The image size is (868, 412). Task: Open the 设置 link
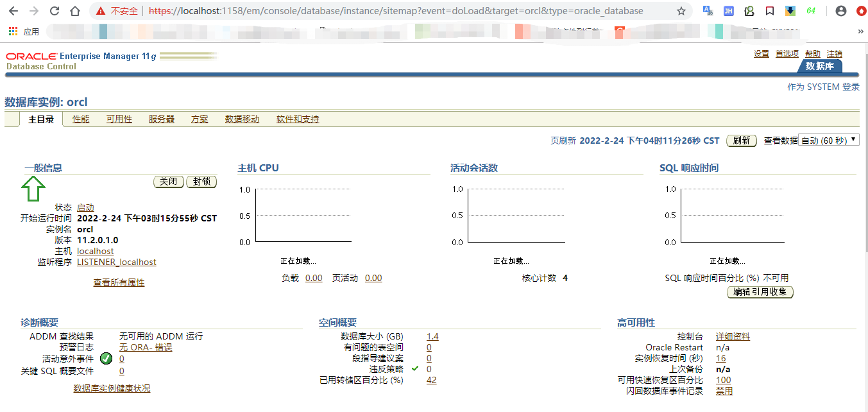point(762,54)
